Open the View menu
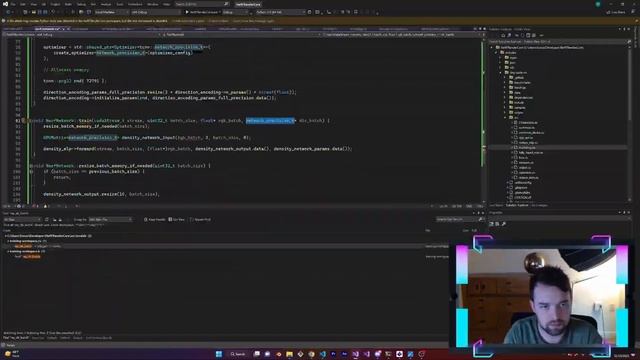This screenshot has height=360, width=640. (x=33, y=4)
